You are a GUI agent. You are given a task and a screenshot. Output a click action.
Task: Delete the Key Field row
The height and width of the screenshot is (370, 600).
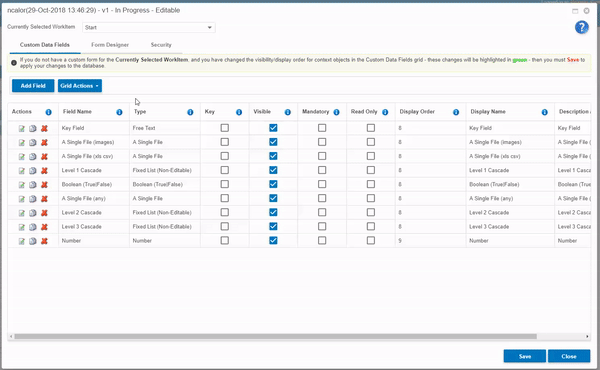(44, 129)
